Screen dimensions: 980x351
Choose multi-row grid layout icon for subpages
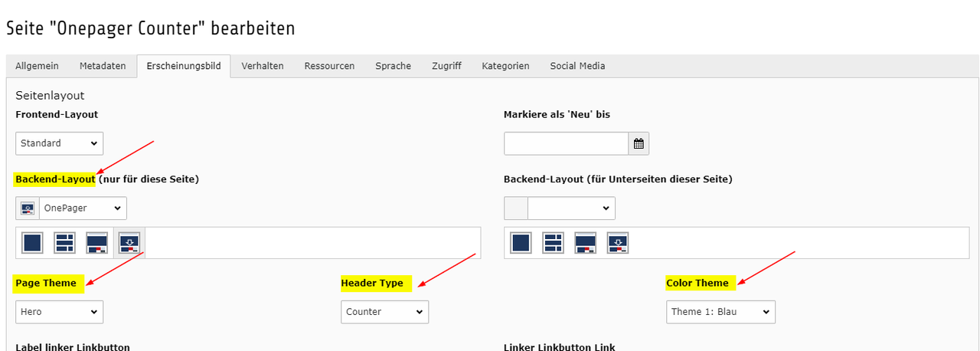(553, 243)
